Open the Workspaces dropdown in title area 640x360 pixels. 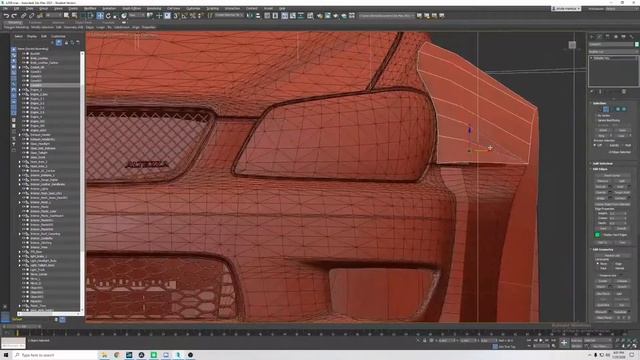tap(622, 9)
